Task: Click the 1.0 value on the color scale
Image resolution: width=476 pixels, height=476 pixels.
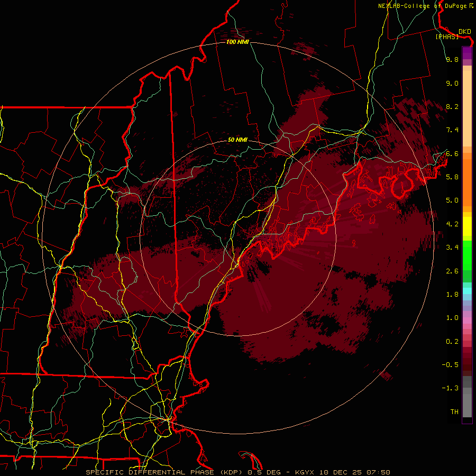Action: 452,317
